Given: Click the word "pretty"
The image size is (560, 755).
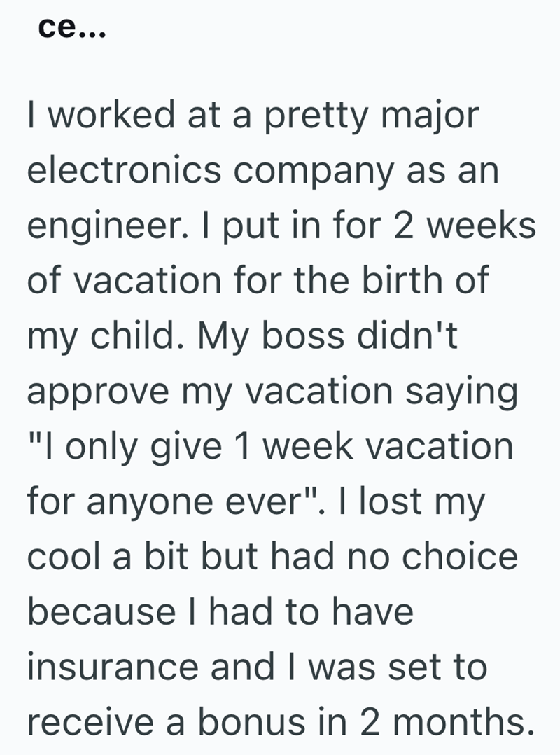Looking at the screenshot, I should pos(313,116).
